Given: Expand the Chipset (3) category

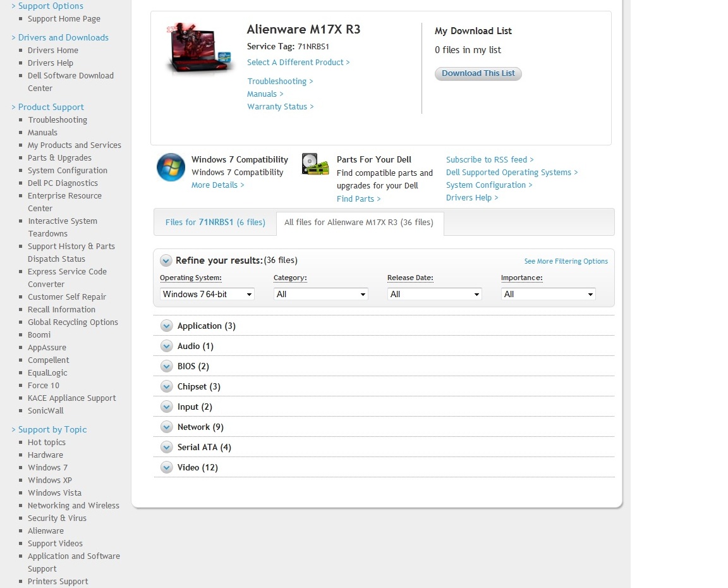Looking at the screenshot, I should [166, 386].
